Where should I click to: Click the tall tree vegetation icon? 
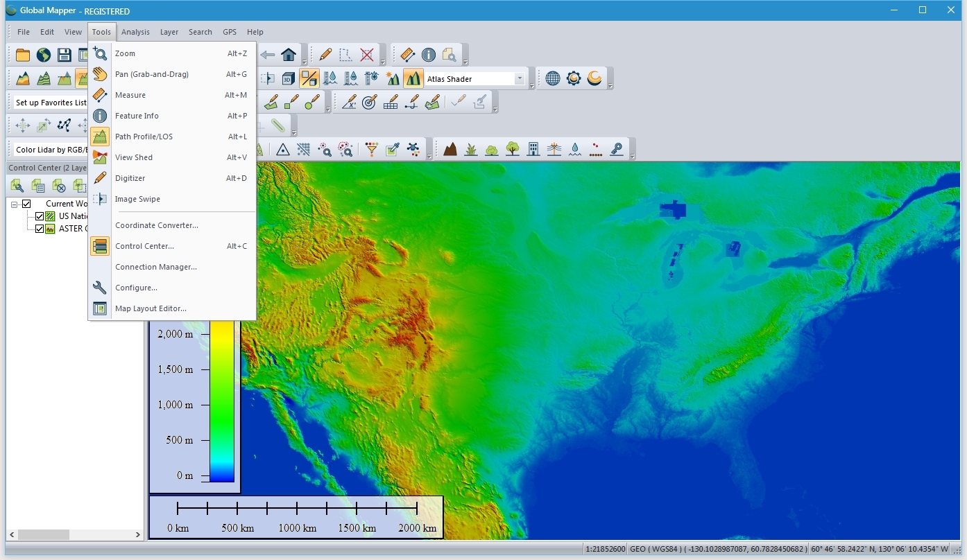(512, 149)
